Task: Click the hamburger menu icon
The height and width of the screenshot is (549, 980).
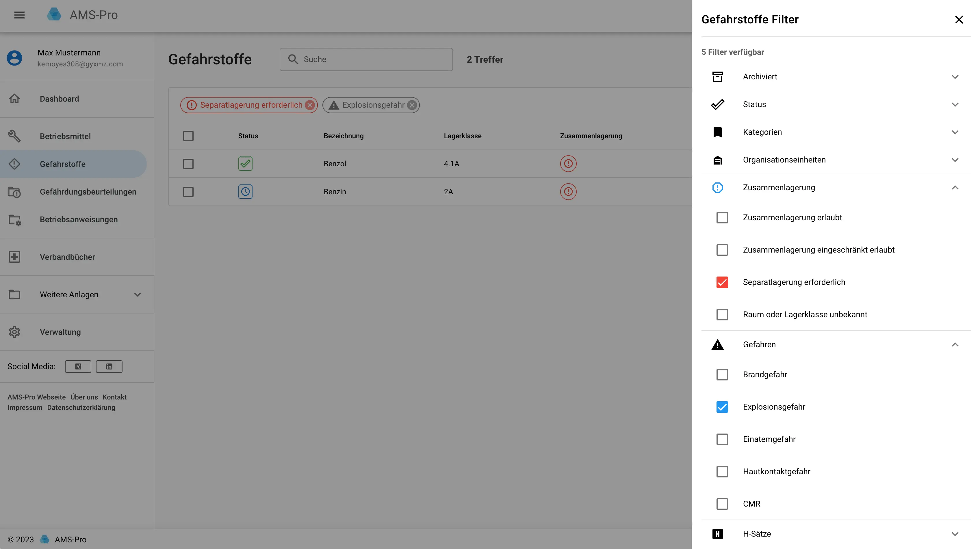Action: tap(19, 15)
